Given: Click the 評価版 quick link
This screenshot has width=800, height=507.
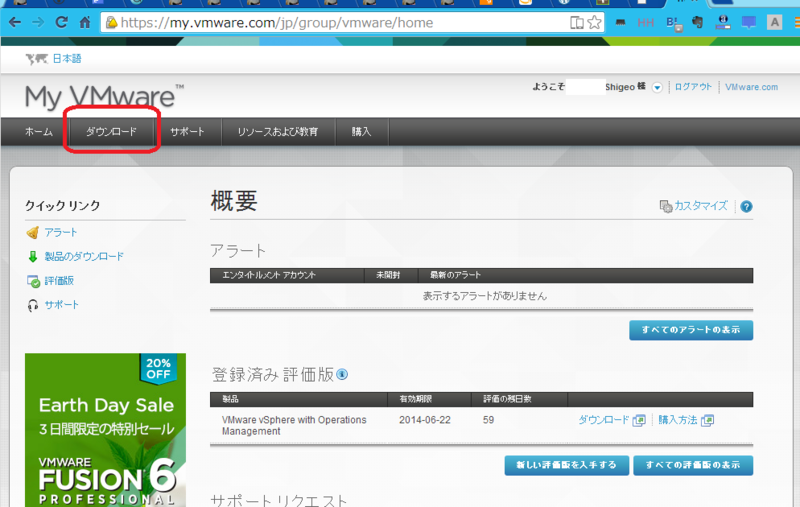Looking at the screenshot, I should [x=59, y=281].
